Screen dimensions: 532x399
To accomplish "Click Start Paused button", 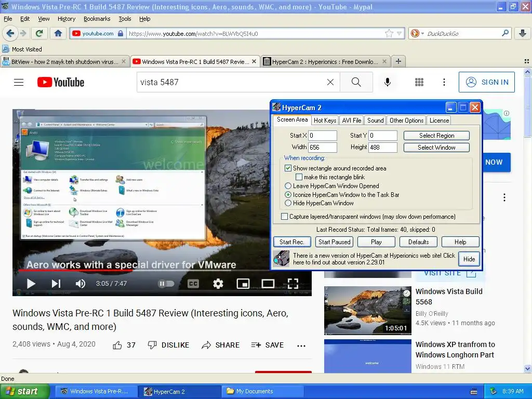I will (334, 242).
